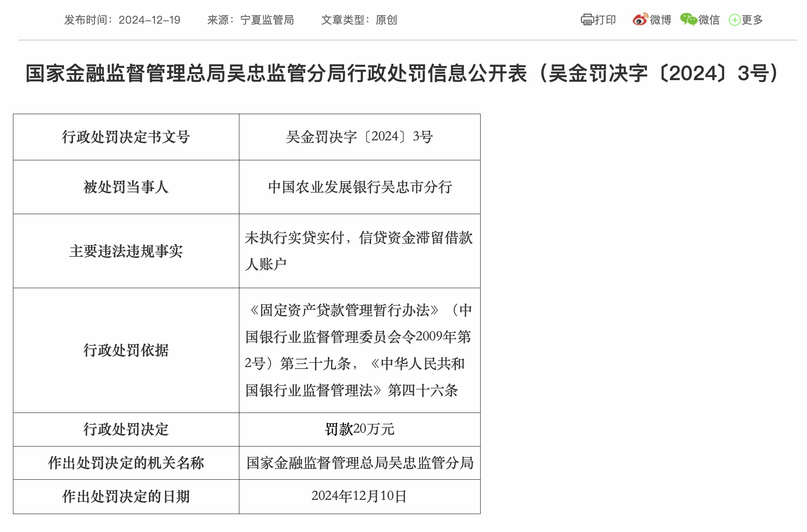The height and width of the screenshot is (532, 807).
Task: Click the printer icon
Action: (x=587, y=19)
